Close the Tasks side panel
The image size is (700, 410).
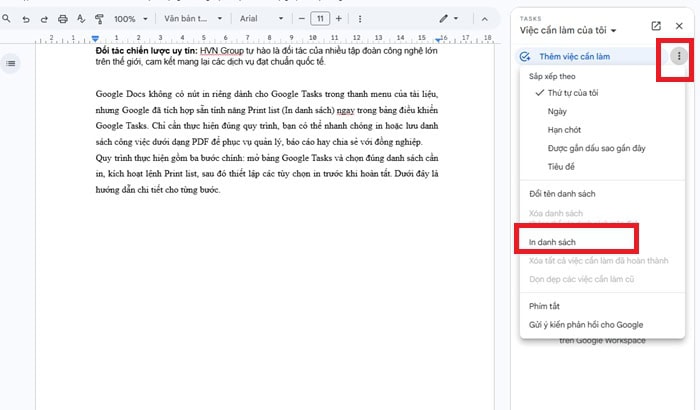(x=679, y=26)
